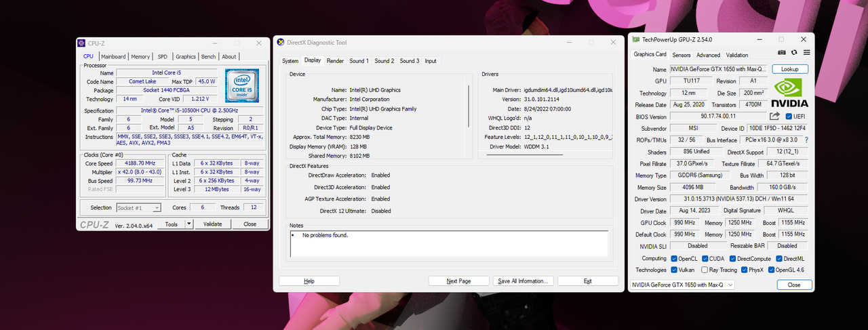This screenshot has height=330, width=868.
Task: Open the Validation tab in GPU-Z
Action: [x=737, y=55]
